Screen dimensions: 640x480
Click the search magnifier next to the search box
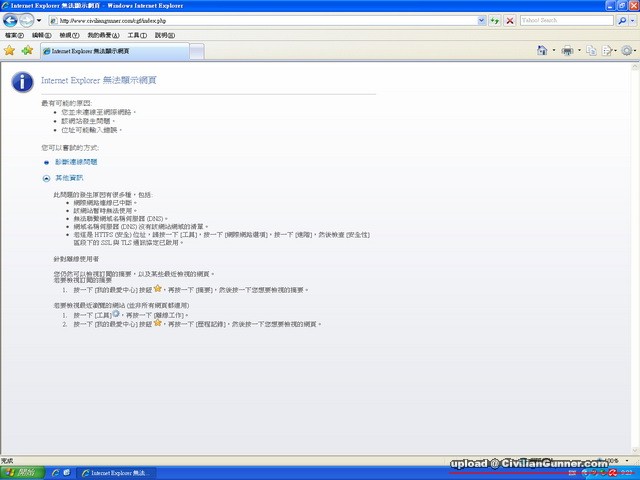(x=623, y=20)
